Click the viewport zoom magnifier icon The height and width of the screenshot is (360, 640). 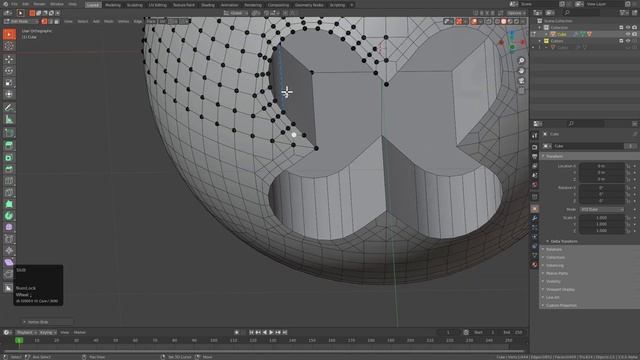[x=521, y=61]
